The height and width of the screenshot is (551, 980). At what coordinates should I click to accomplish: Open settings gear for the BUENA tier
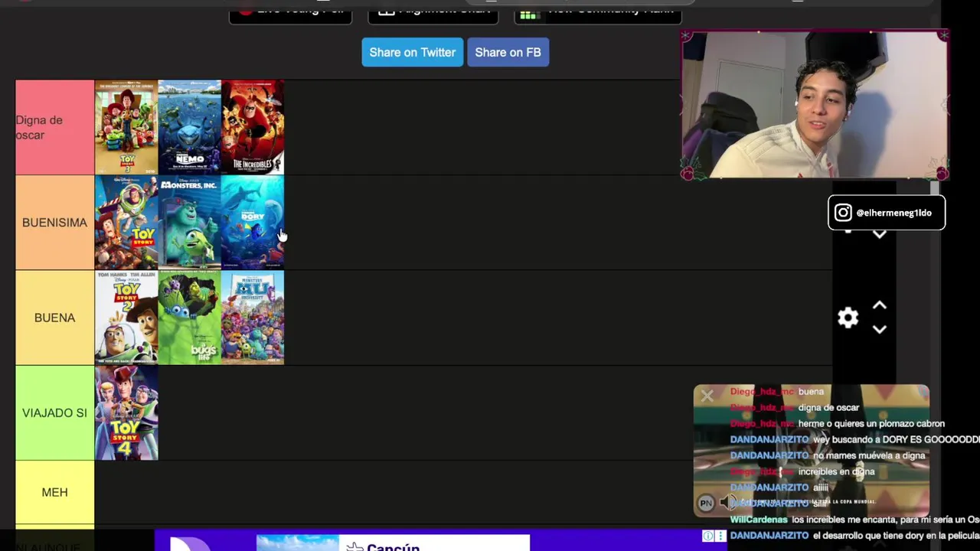(x=848, y=318)
